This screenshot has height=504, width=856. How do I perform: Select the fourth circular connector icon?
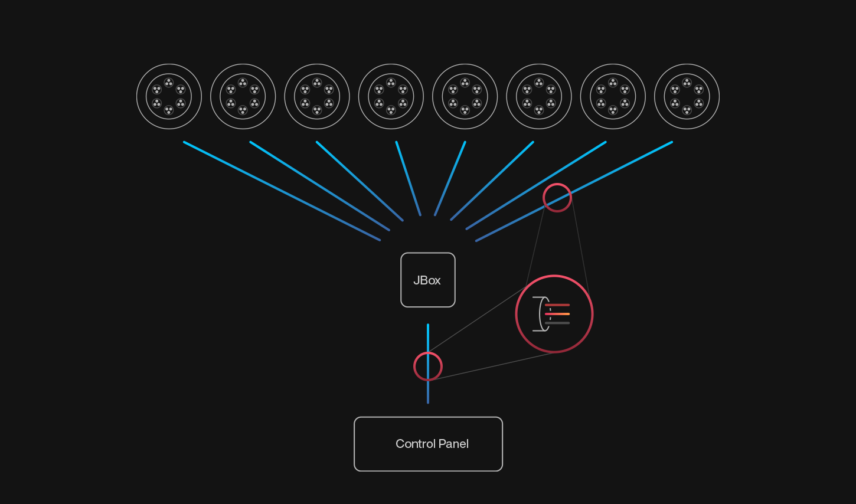tap(391, 96)
